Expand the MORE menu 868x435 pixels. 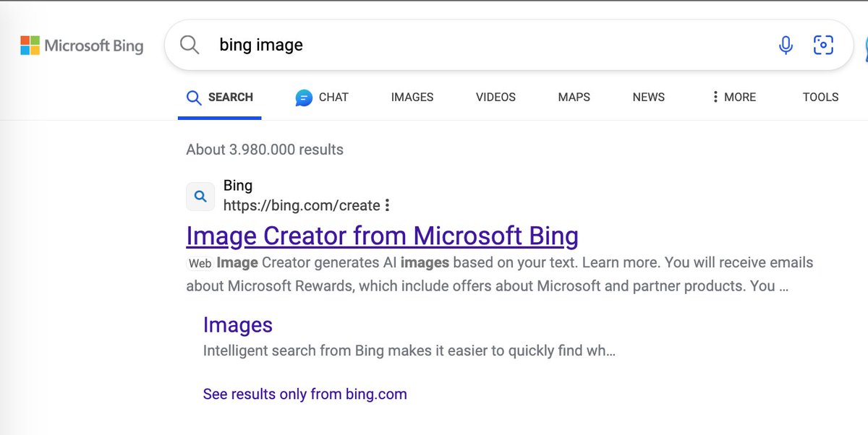coord(733,97)
